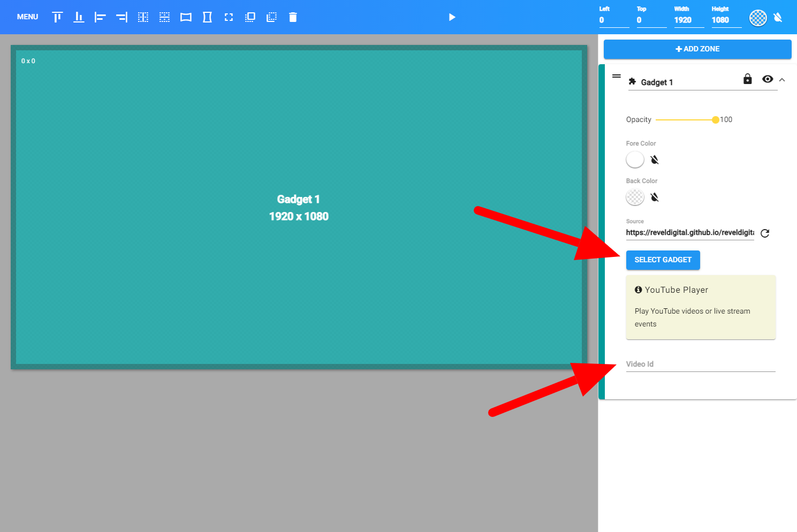Open the Back Color swatch picker
Screen dimensions: 797x532
tap(635, 197)
